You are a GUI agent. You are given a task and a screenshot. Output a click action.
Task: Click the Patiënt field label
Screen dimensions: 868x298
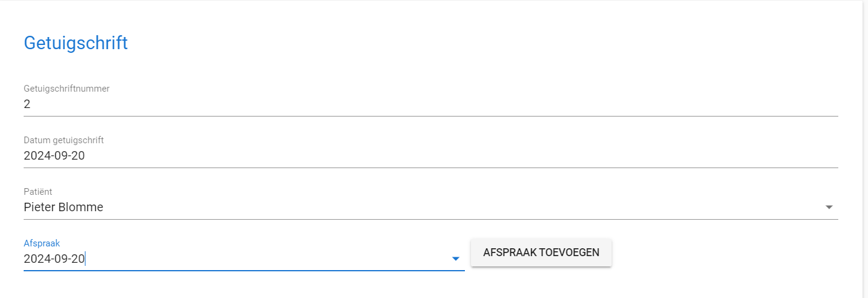[x=38, y=192]
